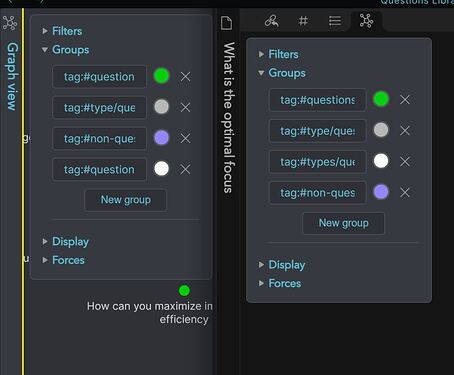The image size is (454, 375).
Task: Edit the tag:#types/que query field
Action: pos(317,162)
